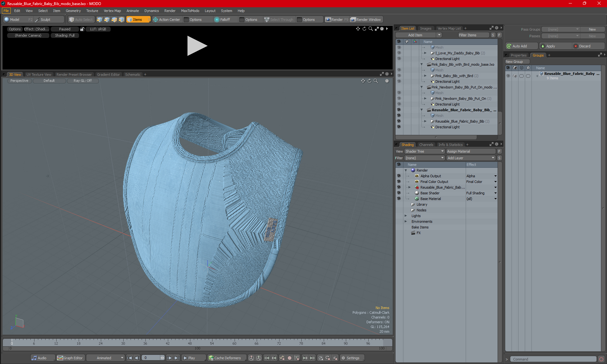Select Vertices selection mode icon

coord(100,20)
